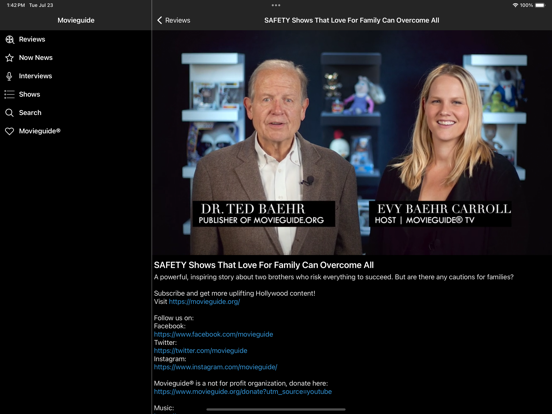Click the 'A powerful, inspiring story' description
This screenshot has height=414, width=552.
tap(333, 277)
